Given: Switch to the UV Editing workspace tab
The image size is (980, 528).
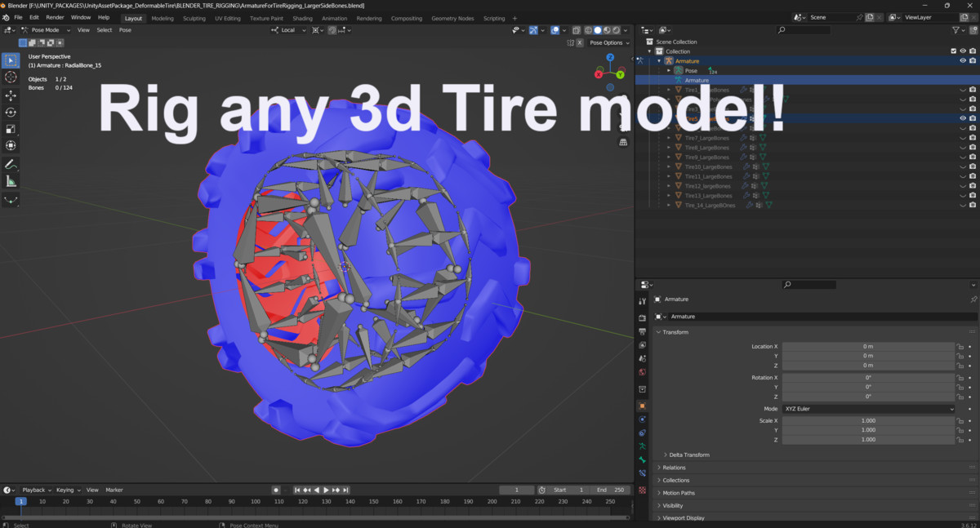Looking at the screenshot, I should [228, 18].
